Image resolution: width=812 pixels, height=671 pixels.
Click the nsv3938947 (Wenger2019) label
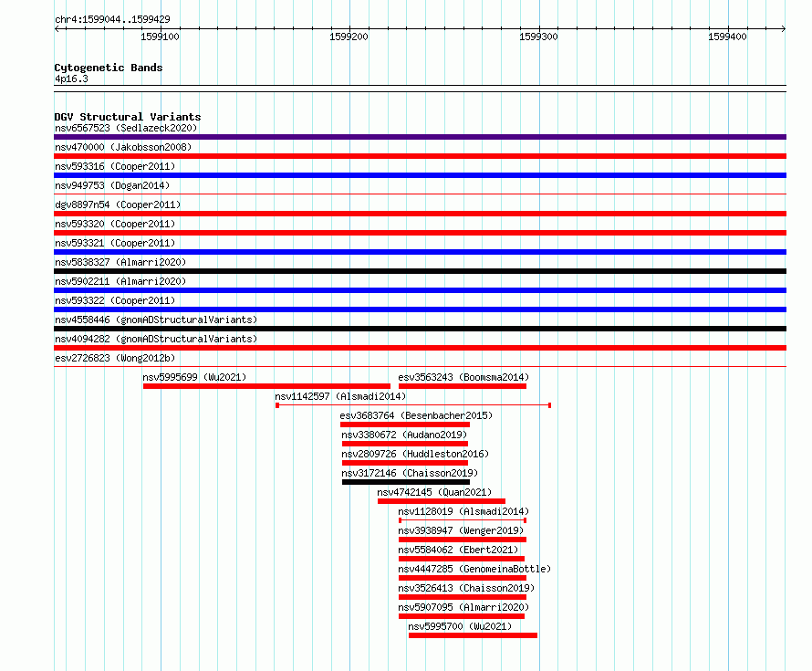461,530
